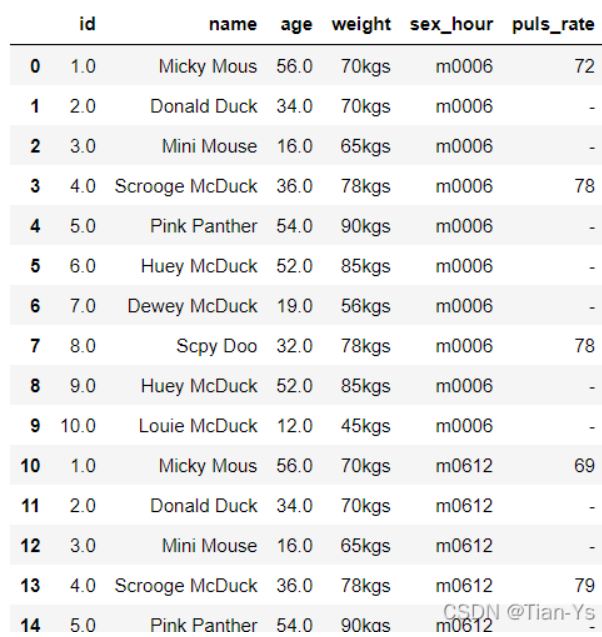Click row index 0 label
Screen dimensions: 602x637
pos(35,66)
